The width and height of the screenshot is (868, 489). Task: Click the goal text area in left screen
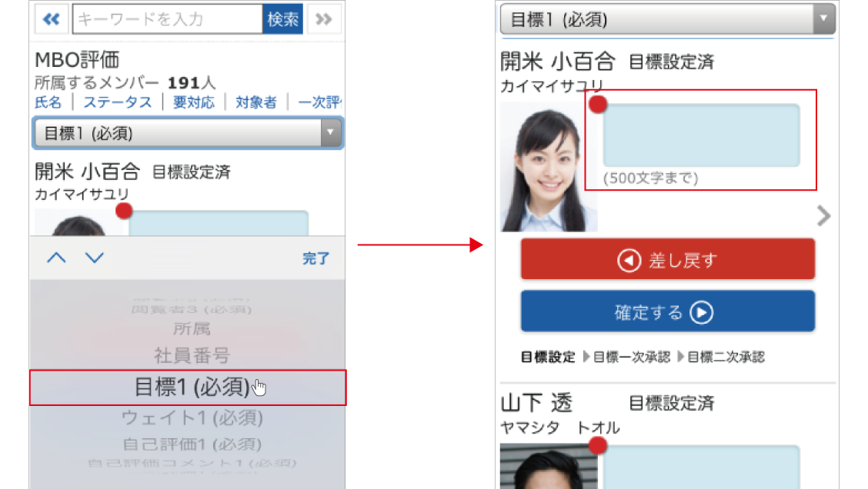219,223
